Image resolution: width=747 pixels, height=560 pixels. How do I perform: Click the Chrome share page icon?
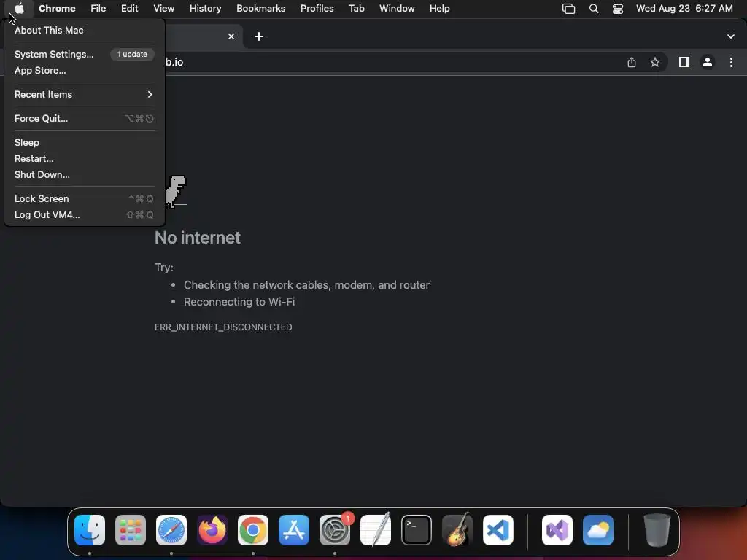[x=632, y=63]
